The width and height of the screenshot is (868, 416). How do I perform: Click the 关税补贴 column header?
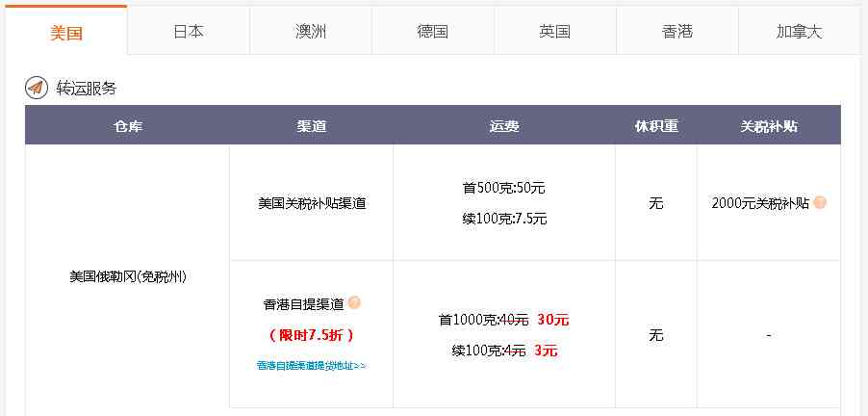(768, 126)
